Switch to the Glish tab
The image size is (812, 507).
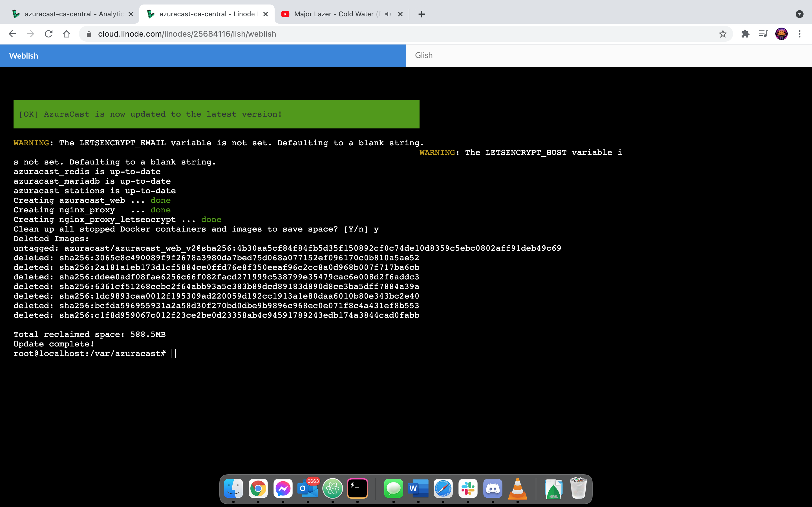(x=423, y=55)
